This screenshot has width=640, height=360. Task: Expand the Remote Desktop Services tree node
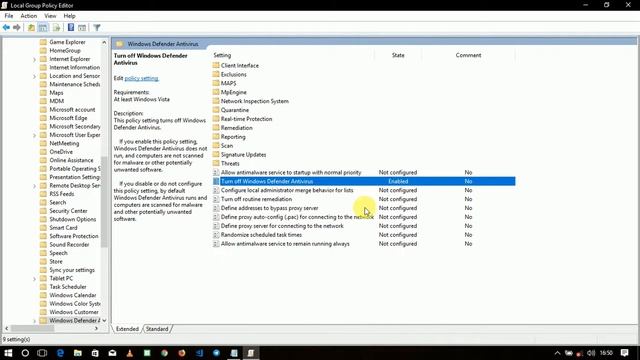pos(34,186)
